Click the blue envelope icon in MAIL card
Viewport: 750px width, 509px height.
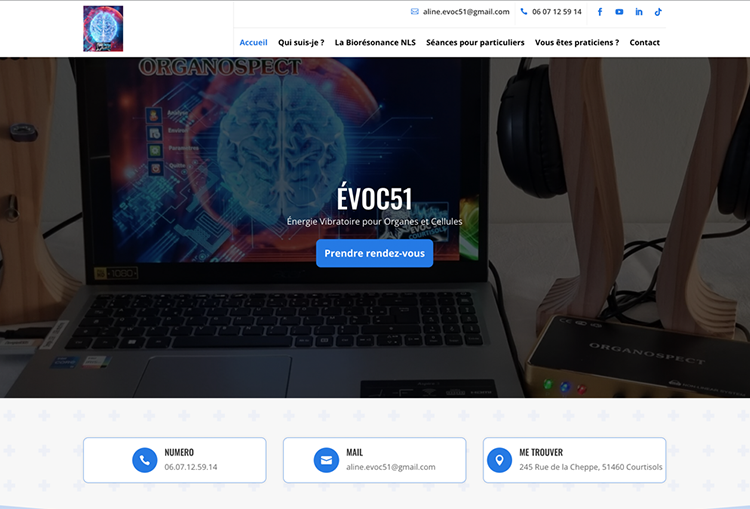tap(326, 460)
